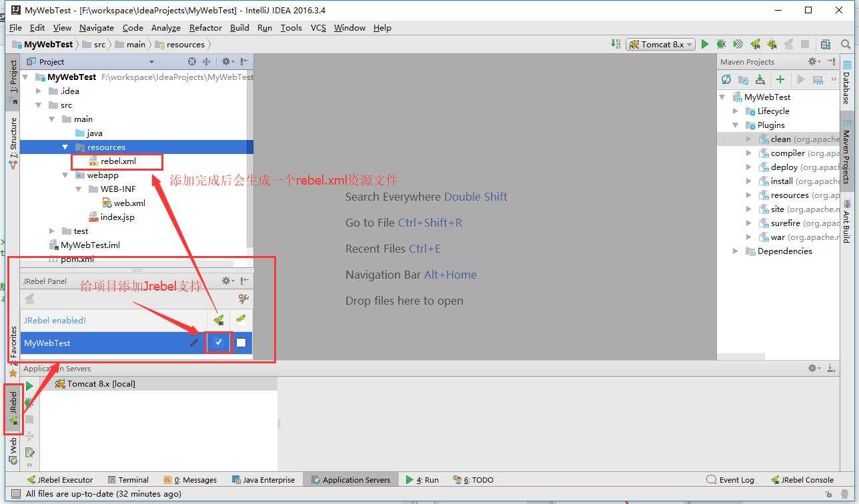Screen dimensions: 859x504
Task: Download Maven sources and documentation icon
Action: coord(760,79)
